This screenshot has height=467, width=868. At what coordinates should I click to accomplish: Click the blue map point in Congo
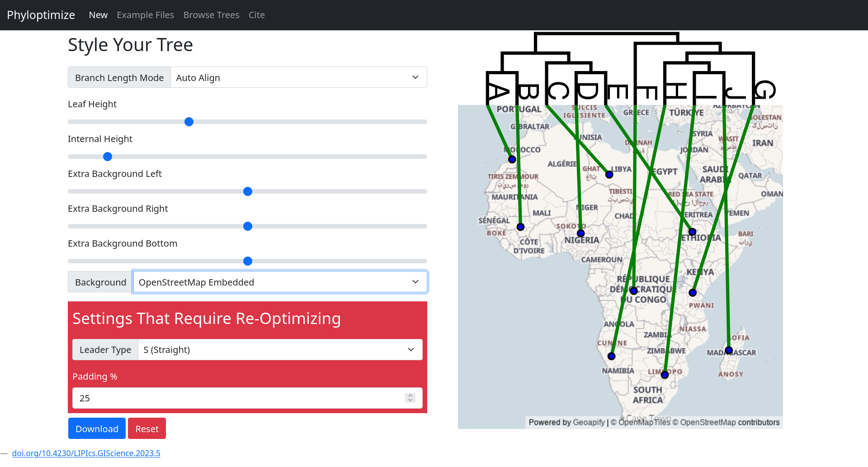tap(634, 291)
